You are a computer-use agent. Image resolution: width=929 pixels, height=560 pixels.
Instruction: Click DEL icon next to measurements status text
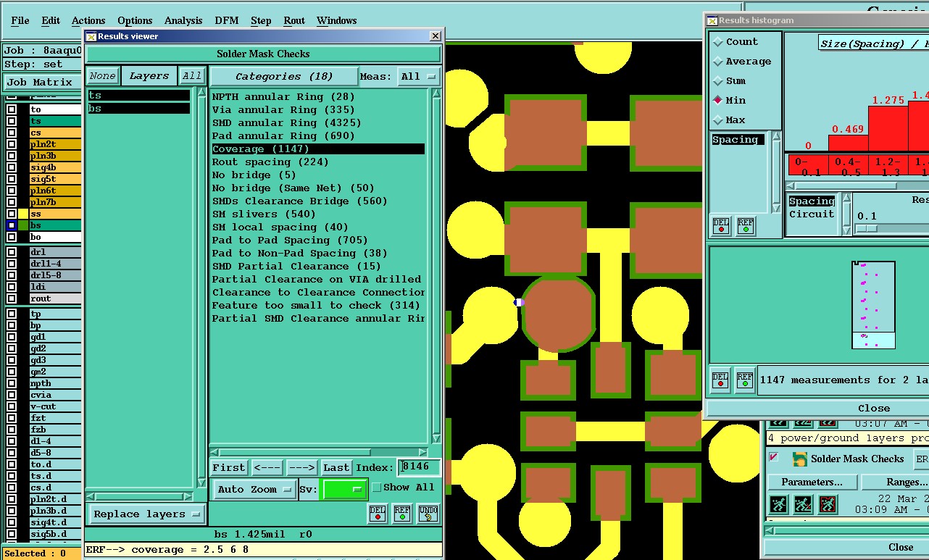pos(720,380)
